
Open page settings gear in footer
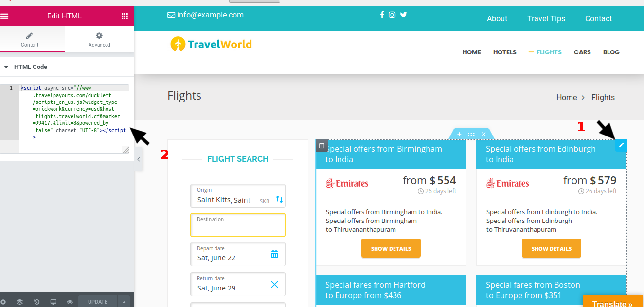point(3,302)
